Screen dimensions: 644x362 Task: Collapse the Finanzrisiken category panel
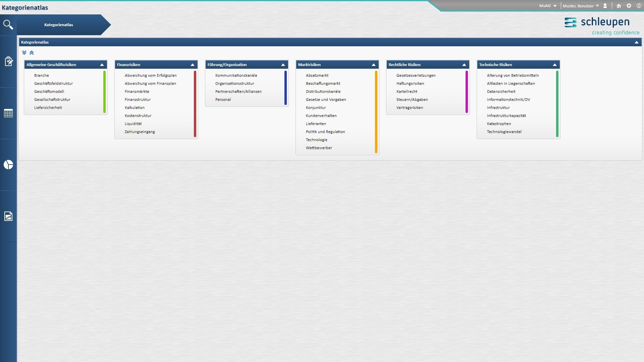click(193, 65)
